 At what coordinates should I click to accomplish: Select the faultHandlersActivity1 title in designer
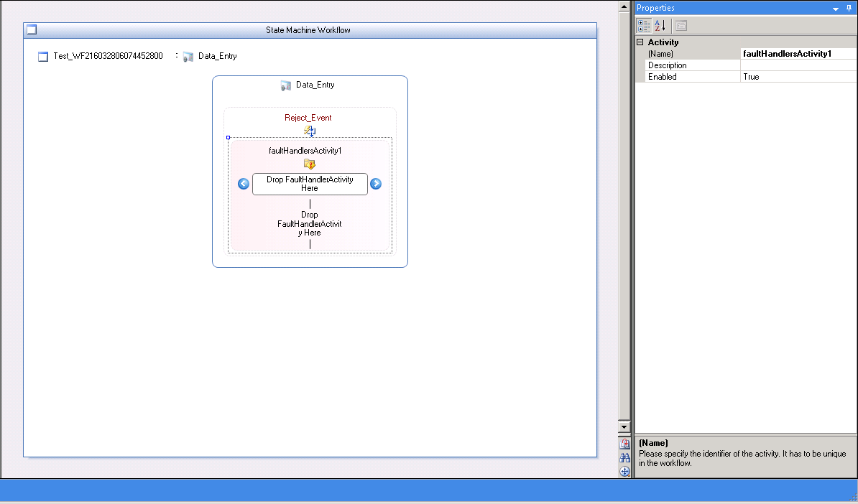[305, 151]
